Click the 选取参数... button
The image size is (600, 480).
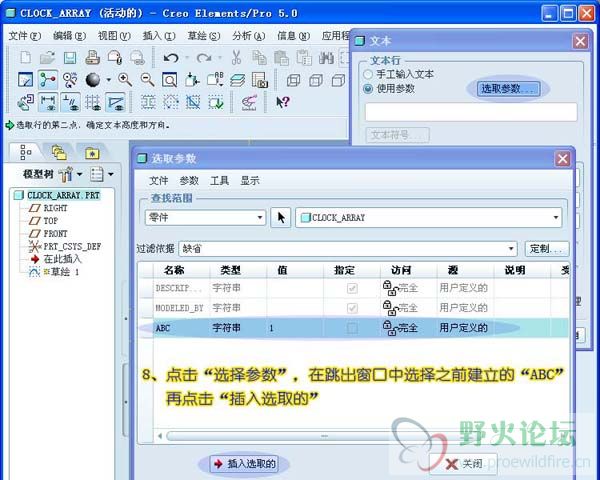coord(508,89)
